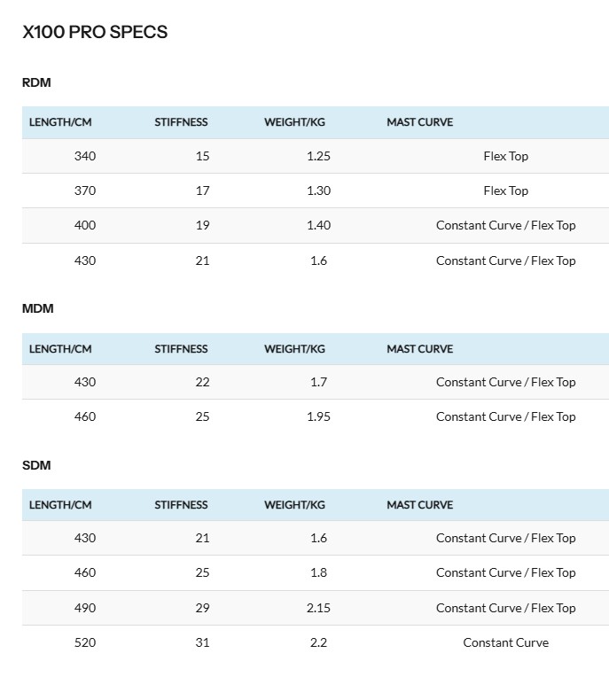609x700 pixels.
Task: Click MAST CURVE header in the RDM table
Action: pyautogui.click(x=419, y=122)
